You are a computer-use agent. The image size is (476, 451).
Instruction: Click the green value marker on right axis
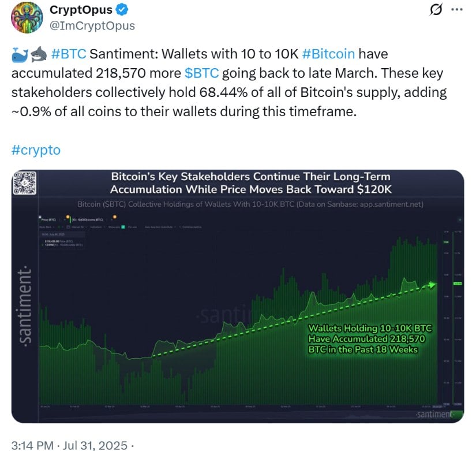pyautogui.click(x=458, y=284)
